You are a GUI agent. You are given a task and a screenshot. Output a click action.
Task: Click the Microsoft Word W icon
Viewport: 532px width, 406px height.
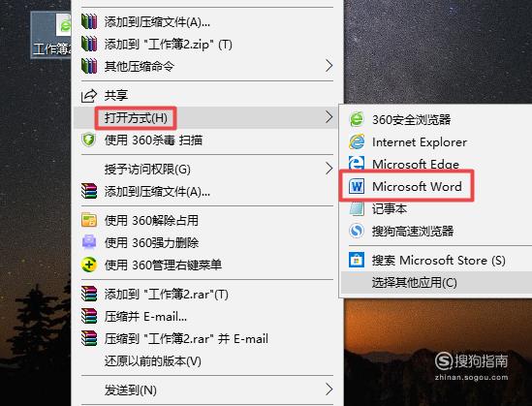(357, 186)
